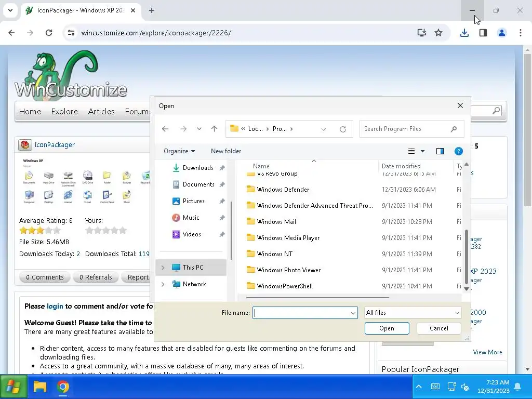
Task: Click the install app icon in address bar
Action: pos(422,33)
